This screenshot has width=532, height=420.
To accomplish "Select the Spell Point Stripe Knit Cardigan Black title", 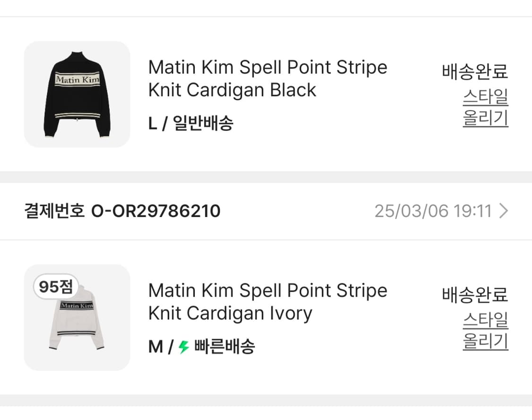I will coord(268,79).
